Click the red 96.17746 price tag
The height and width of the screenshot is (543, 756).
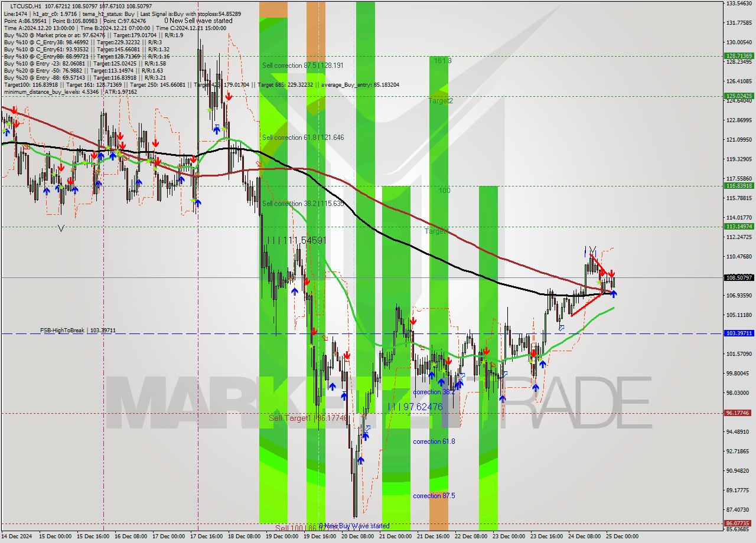tap(739, 413)
